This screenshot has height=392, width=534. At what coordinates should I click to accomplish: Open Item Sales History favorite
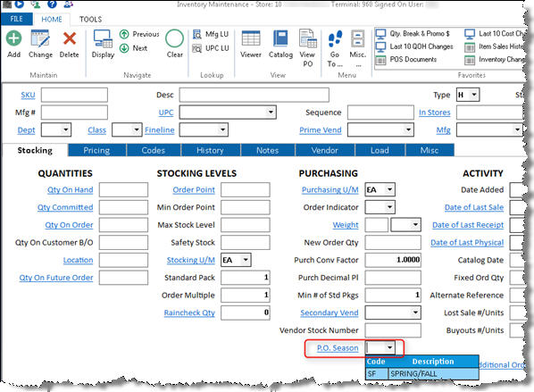[494, 46]
